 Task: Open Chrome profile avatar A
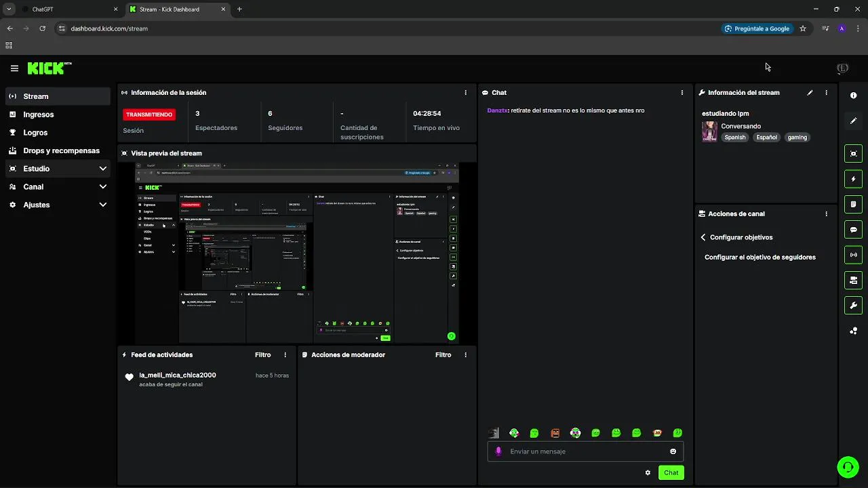[x=842, y=28]
